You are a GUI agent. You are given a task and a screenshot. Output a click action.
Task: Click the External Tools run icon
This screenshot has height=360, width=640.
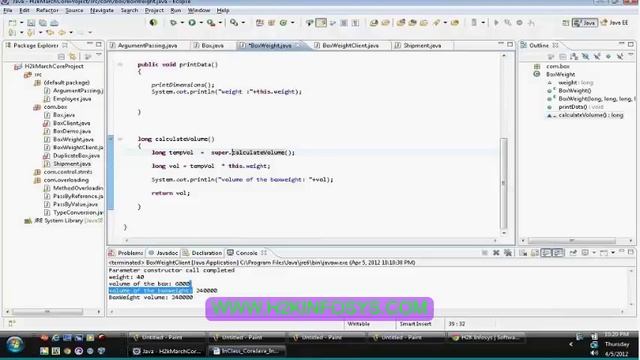click(x=211, y=23)
